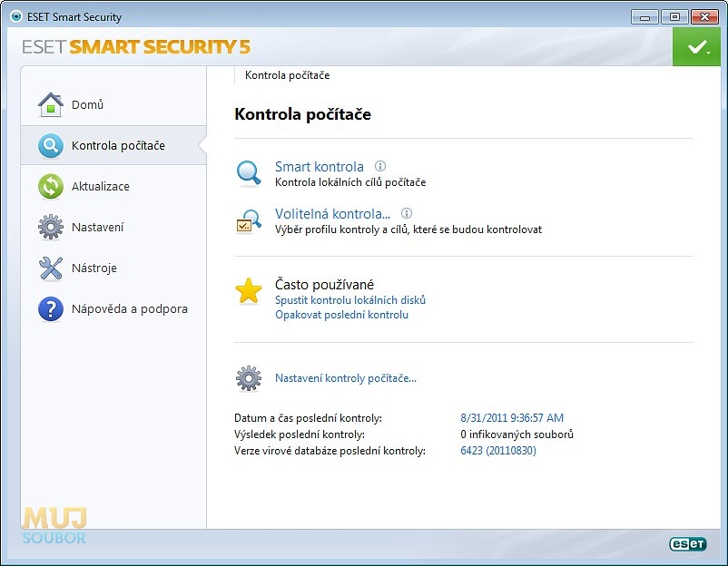Image resolution: width=728 pixels, height=566 pixels.
Task: Click the blue question mark help icon
Action: [51, 309]
